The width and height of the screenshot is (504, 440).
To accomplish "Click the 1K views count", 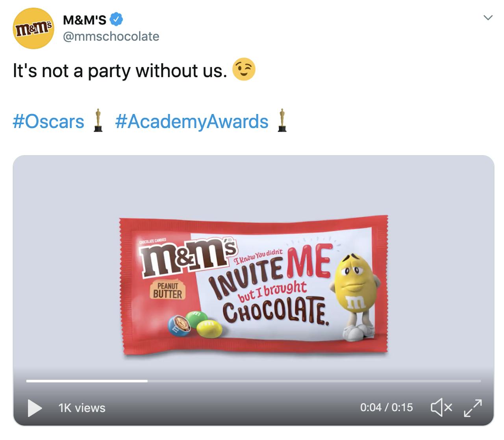I will 82,408.
